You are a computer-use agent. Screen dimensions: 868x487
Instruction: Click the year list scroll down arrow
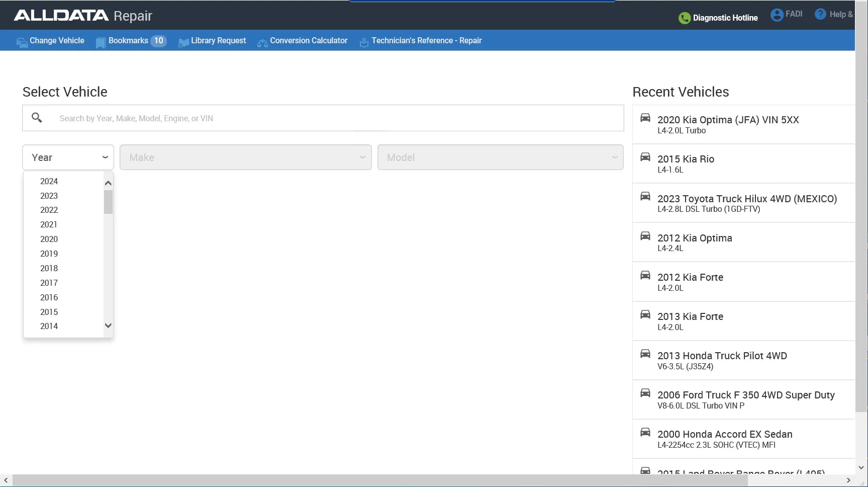108,326
